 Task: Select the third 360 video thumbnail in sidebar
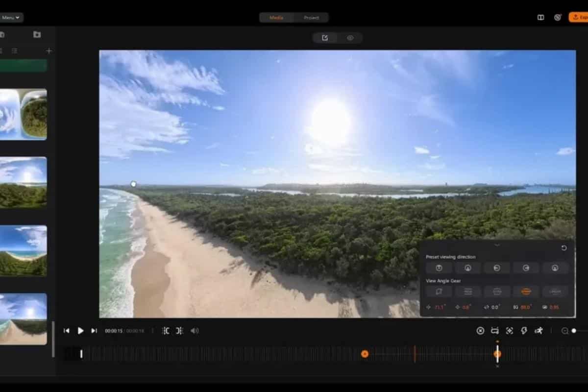24,251
